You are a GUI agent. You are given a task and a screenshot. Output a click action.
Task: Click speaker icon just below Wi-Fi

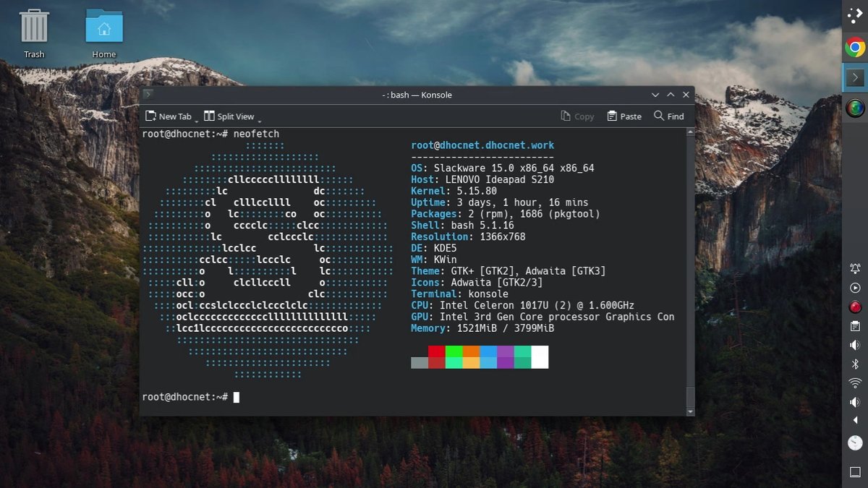pos(855,402)
